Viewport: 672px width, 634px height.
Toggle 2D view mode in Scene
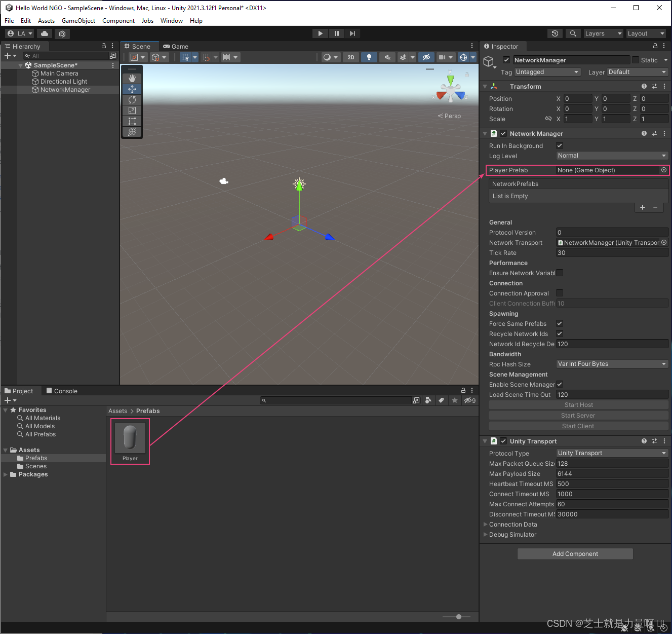[x=351, y=57]
